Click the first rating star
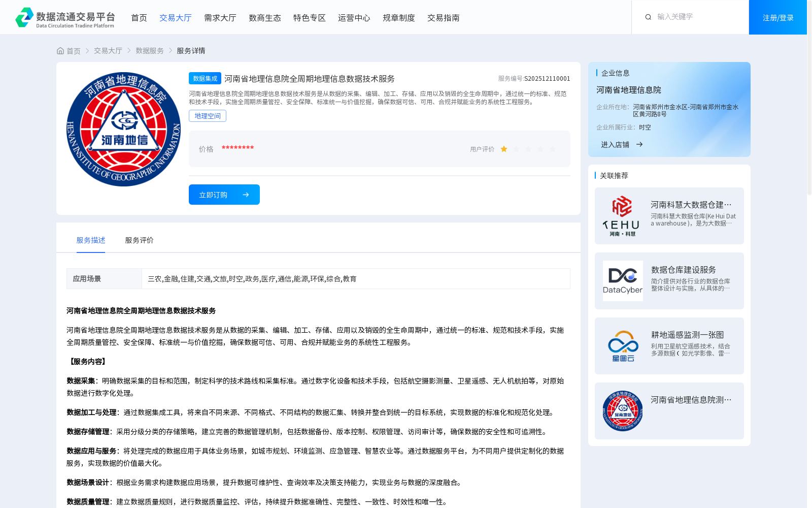812x508 pixels. 504,149
